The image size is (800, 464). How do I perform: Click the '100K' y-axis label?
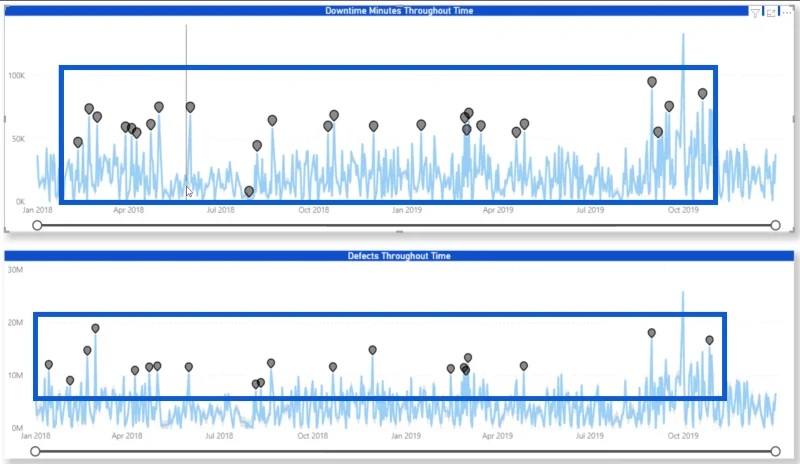16,76
